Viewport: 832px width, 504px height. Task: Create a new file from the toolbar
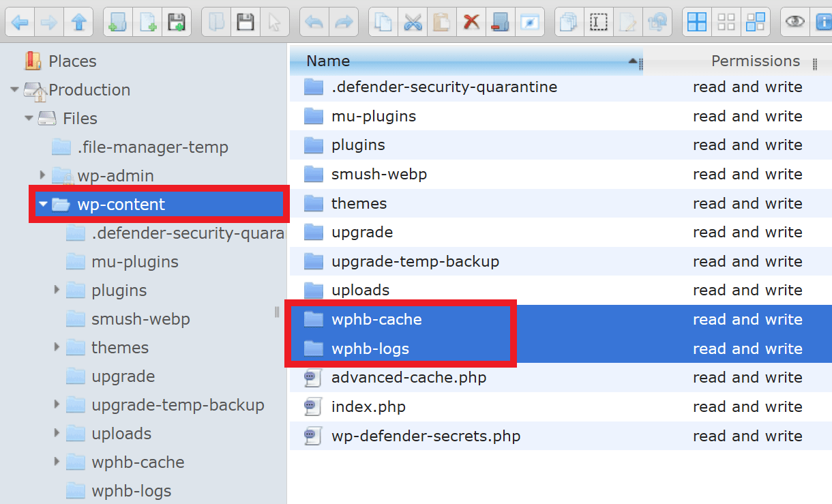(x=147, y=22)
